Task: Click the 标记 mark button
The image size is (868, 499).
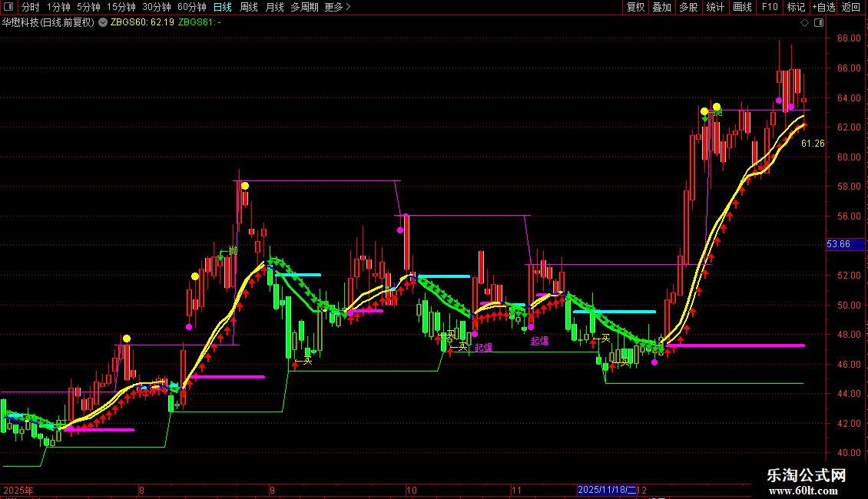Action: (796, 7)
